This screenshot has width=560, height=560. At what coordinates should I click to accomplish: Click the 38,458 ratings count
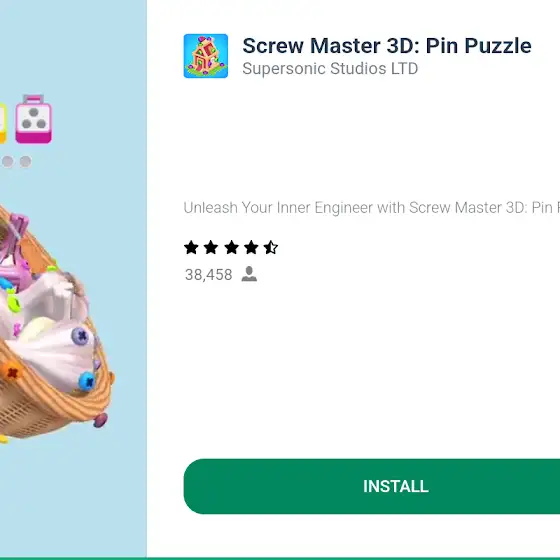[209, 275]
